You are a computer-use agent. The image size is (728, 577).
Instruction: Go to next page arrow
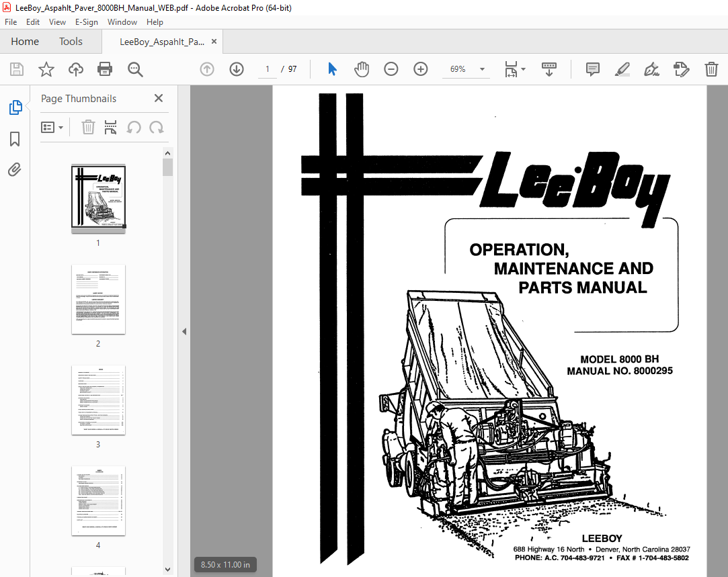237,70
